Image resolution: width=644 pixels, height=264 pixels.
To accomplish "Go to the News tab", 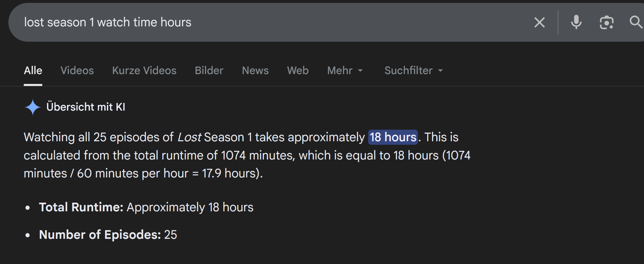I will [255, 70].
